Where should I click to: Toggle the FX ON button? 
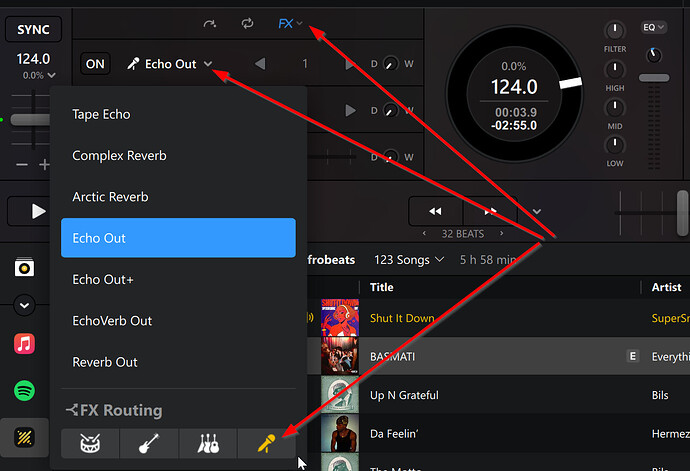(x=95, y=64)
